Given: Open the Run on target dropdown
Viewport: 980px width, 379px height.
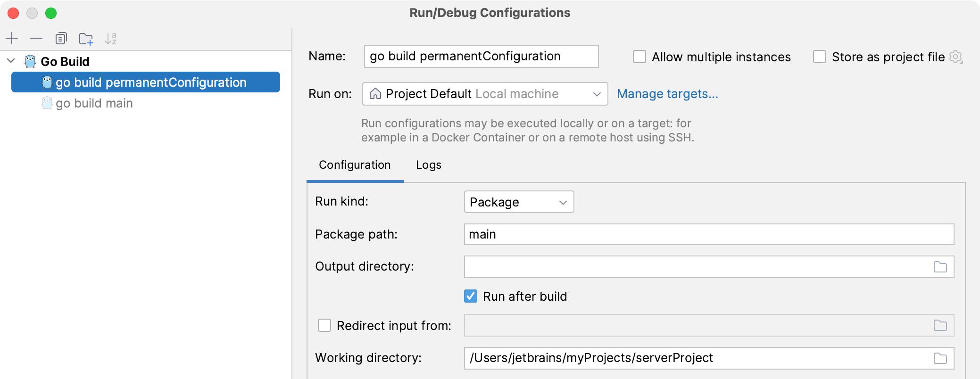Looking at the screenshot, I should click(x=485, y=94).
